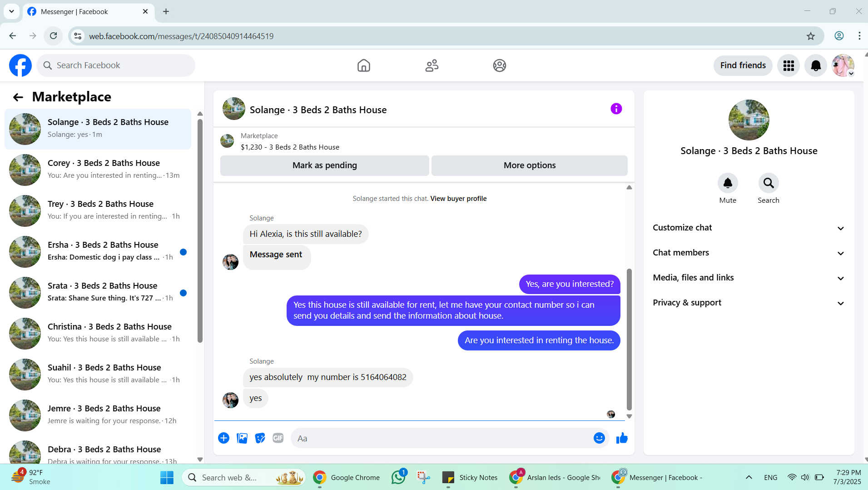Screen dimensions: 868x490
Task: Open Snipping Tool in taskbar
Action: (x=423, y=477)
